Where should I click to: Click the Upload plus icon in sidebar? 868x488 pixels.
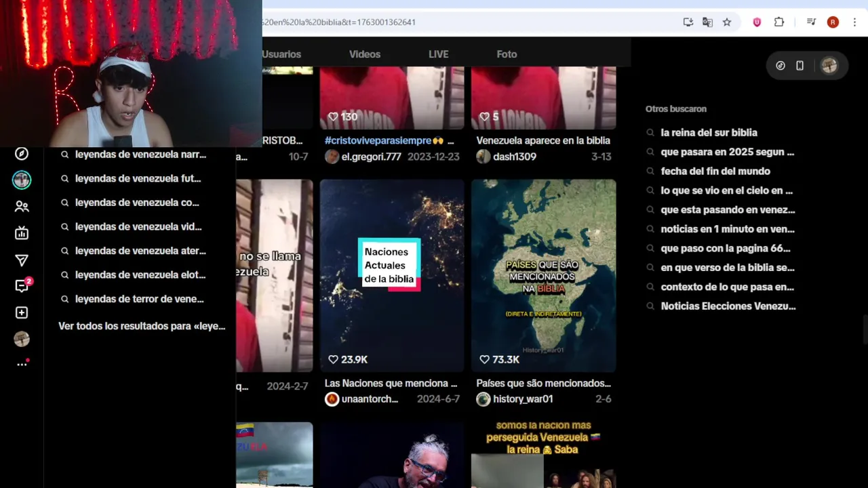coord(22,312)
